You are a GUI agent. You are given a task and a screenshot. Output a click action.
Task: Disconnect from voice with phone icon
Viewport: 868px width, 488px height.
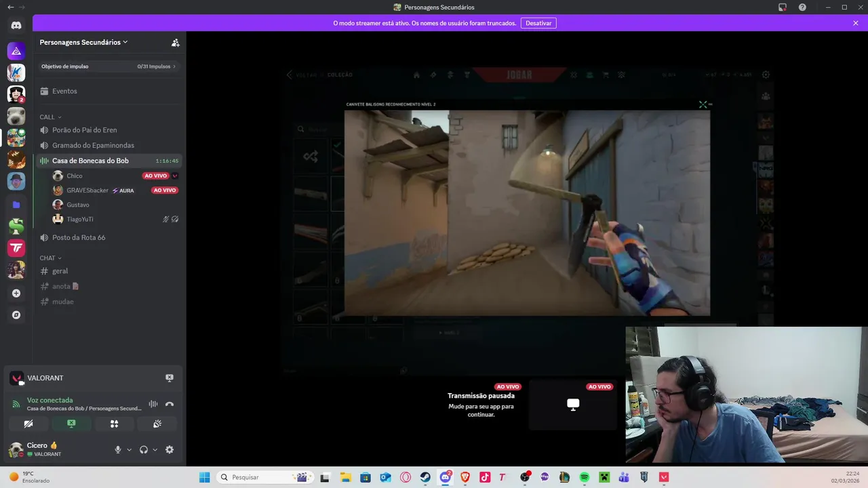tap(170, 404)
